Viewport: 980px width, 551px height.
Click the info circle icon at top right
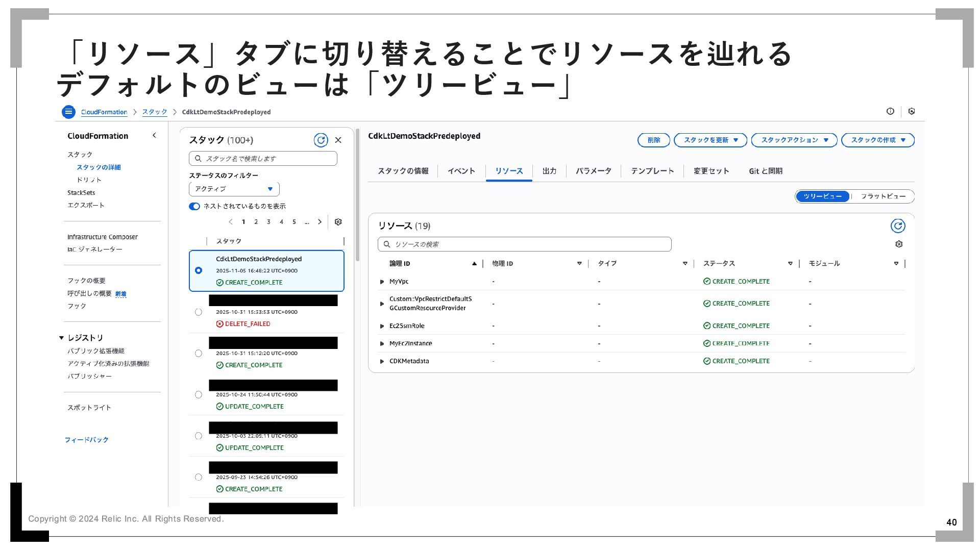[890, 111]
